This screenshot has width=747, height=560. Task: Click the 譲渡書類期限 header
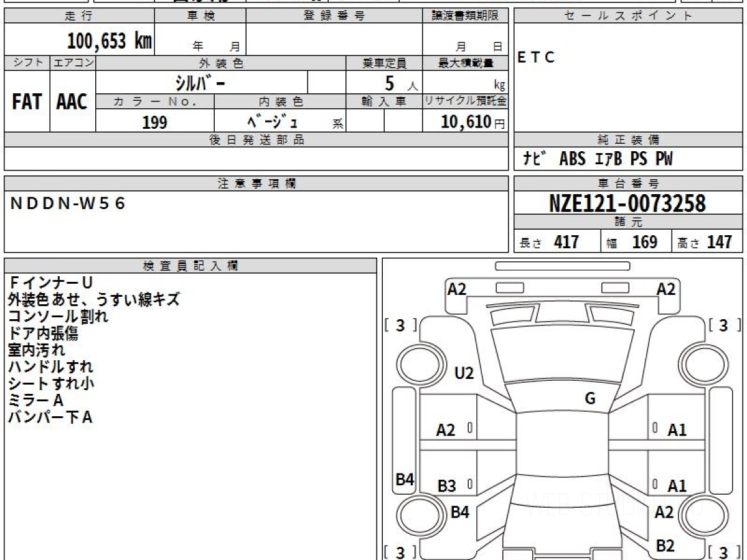point(465,16)
